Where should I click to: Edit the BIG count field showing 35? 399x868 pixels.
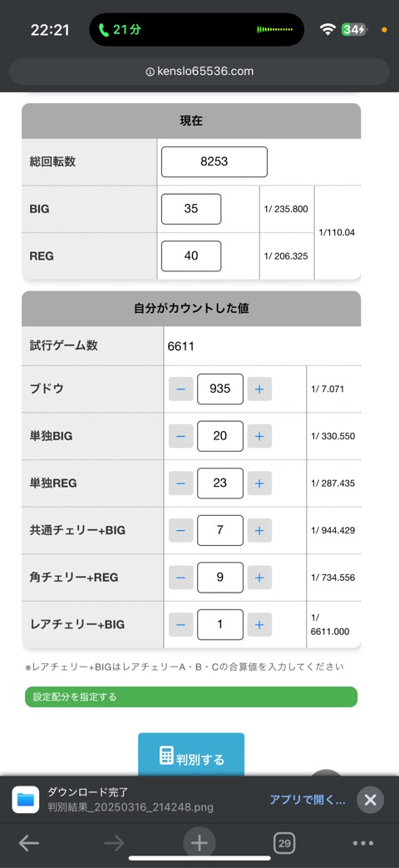click(191, 209)
